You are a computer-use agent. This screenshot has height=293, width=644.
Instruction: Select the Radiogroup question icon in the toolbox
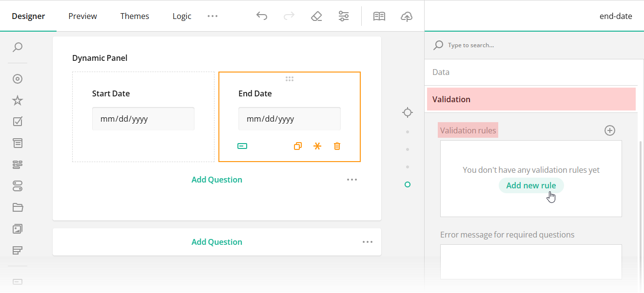[18, 78]
